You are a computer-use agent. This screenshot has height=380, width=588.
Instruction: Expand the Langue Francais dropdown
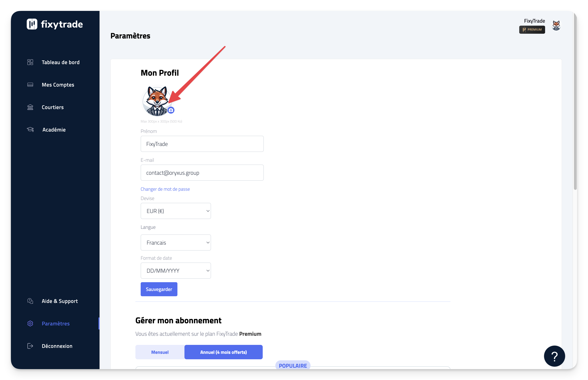pyautogui.click(x=176, y=243)
